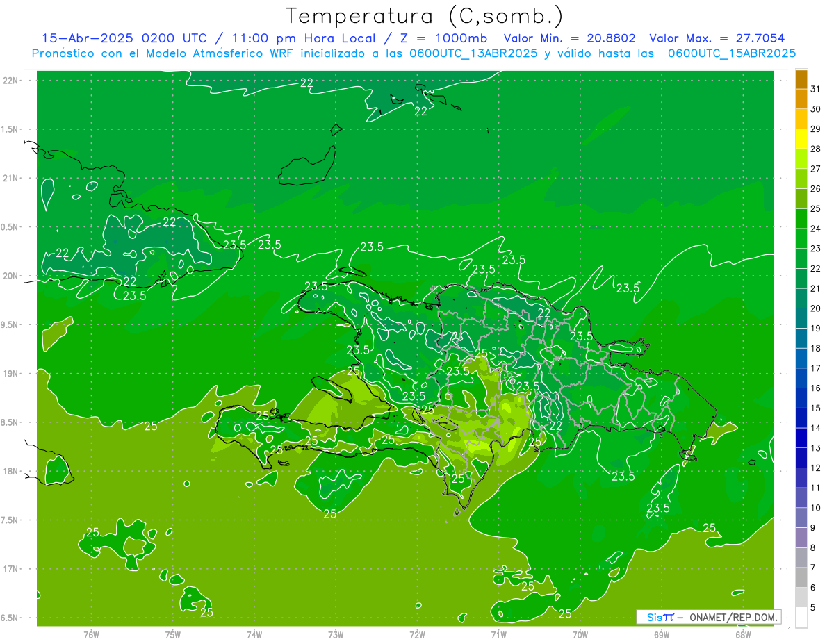Pick the color bar segment between 30 and 31

pos(801,99)
